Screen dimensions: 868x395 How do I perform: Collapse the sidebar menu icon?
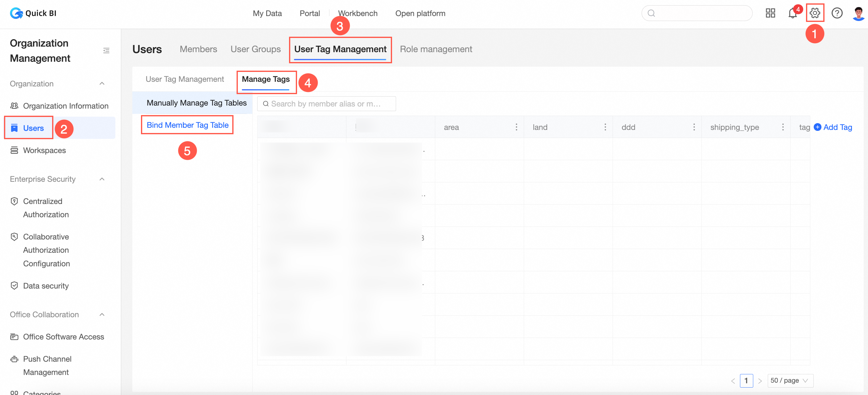coord(106,51)
